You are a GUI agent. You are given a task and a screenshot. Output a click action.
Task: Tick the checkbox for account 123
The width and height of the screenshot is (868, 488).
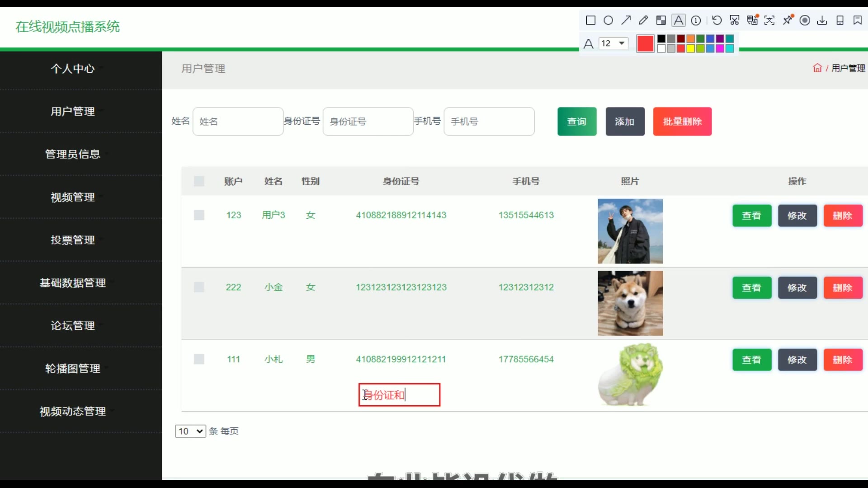click(199, 215)
